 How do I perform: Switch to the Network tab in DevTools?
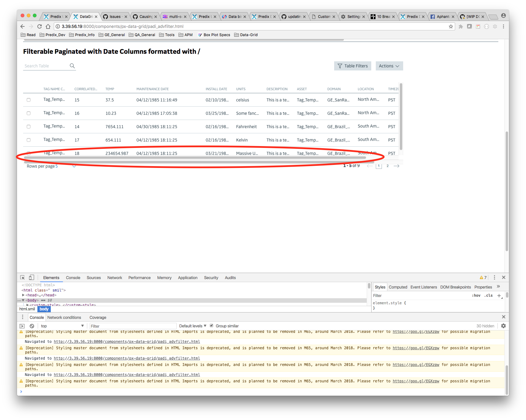(115, 277)
